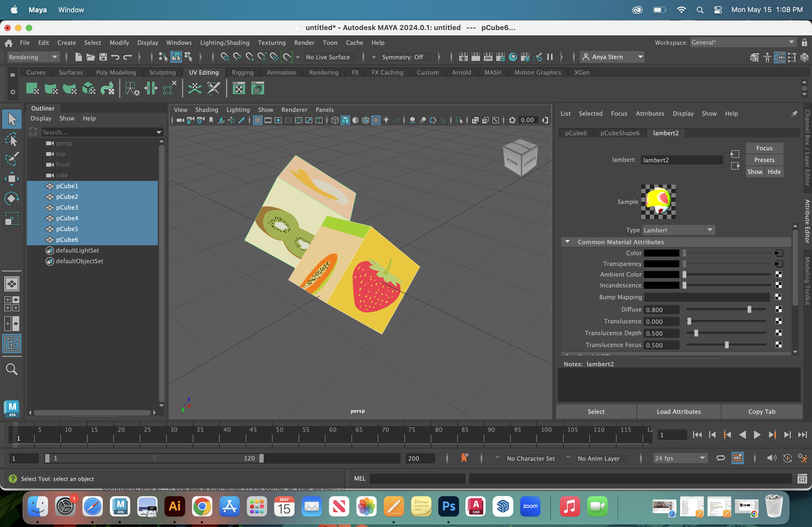Screen dimensions: 812x527
Task: Toggle looping playback icon
Action: pyautogui.click(x=720, y=458)
